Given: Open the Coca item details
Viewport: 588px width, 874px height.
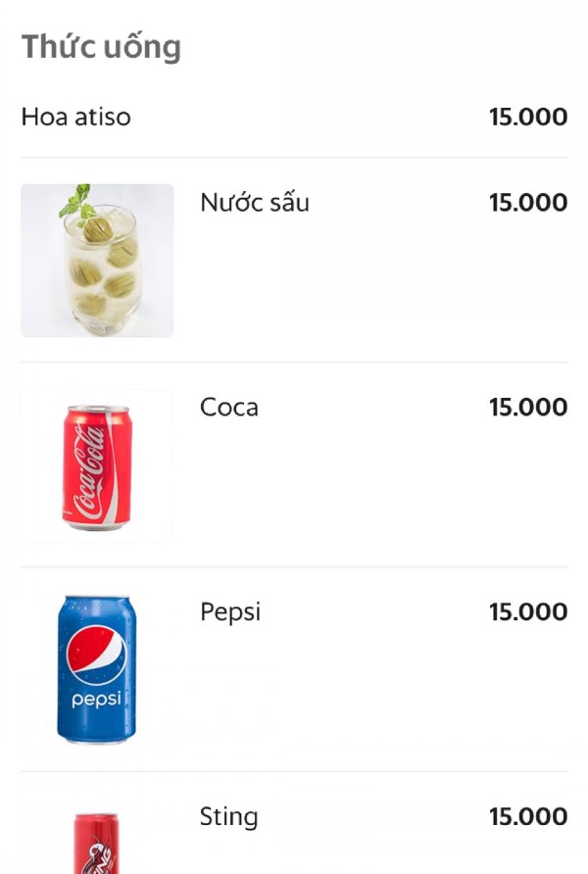Looking at the screenshot, I should (x=228, y=407).
